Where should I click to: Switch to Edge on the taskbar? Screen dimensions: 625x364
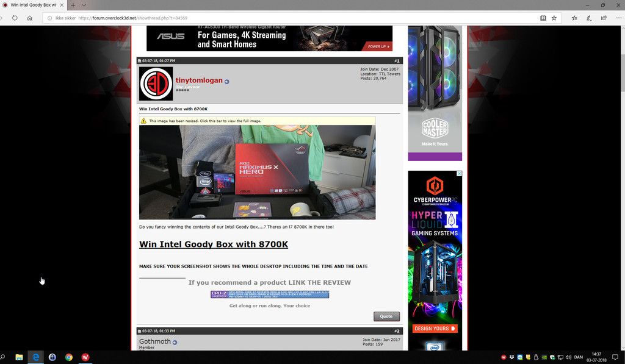[x=36, y=357]
